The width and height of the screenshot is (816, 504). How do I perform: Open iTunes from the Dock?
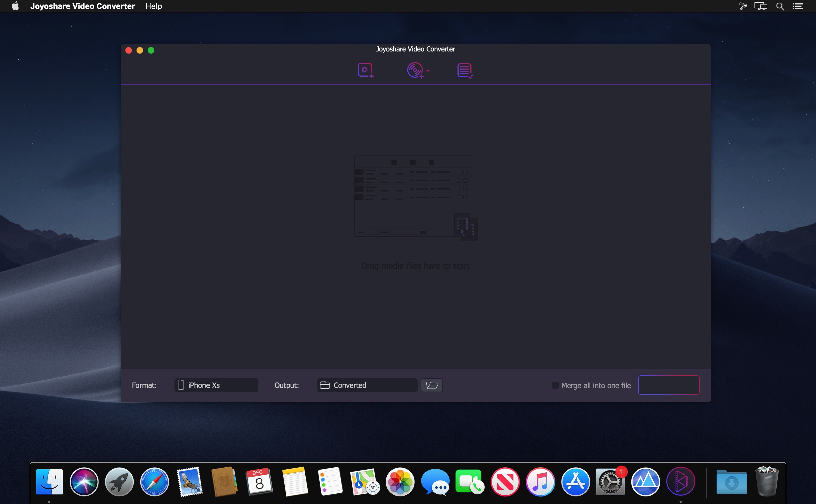[541, 482]
